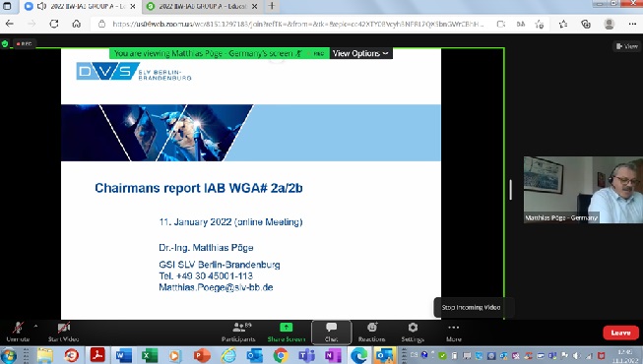Toggle the View layout button
The image size is (643, 364).
[x=627, y=46]
